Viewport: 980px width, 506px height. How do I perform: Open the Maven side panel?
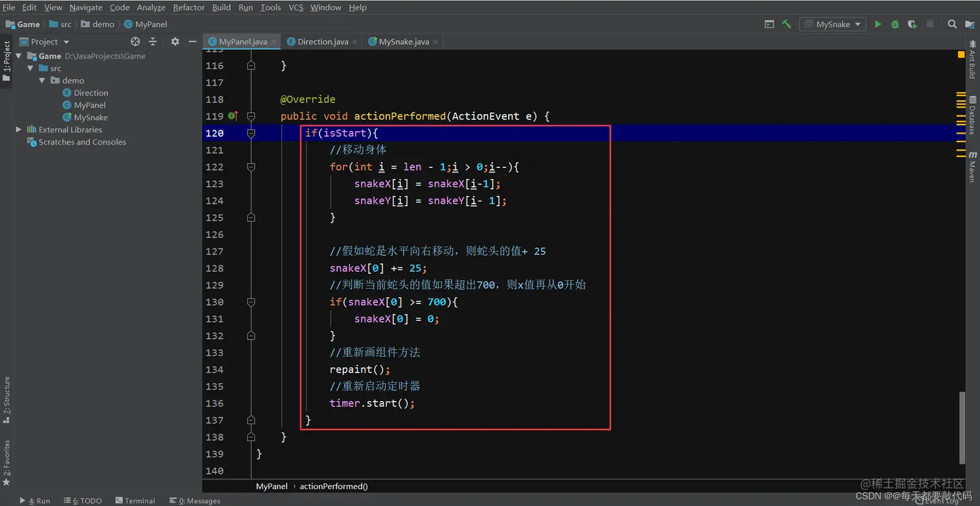coord(972,167)
